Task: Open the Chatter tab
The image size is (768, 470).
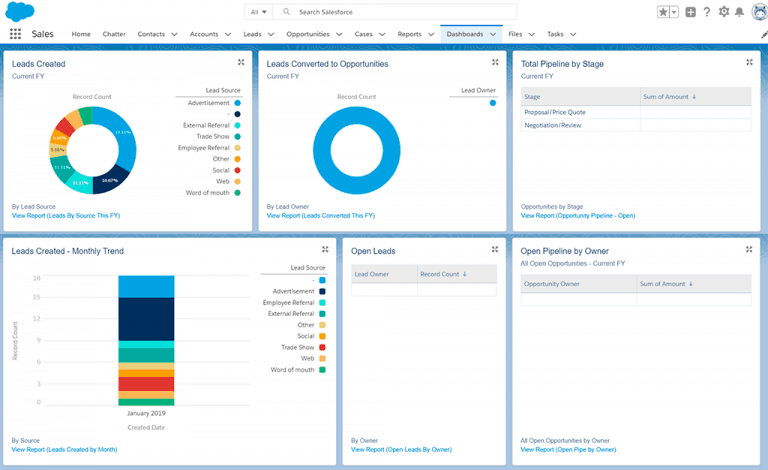Action: point(114,34)
